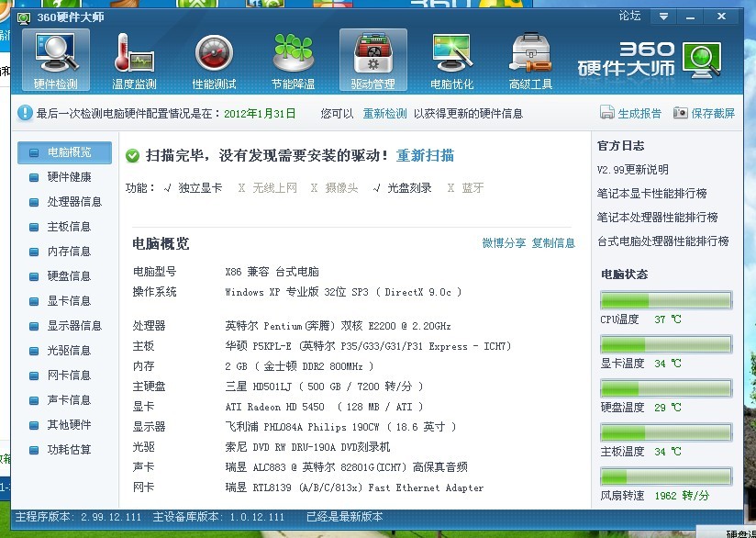This screenshot has height=538, width=756.
Task: Switch to 驱动管理 driver management
Action: click(x=373, y=60)
